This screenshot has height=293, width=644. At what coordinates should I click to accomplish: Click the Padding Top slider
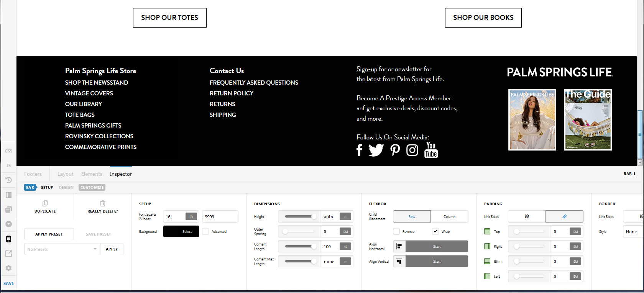pos(529,231)
